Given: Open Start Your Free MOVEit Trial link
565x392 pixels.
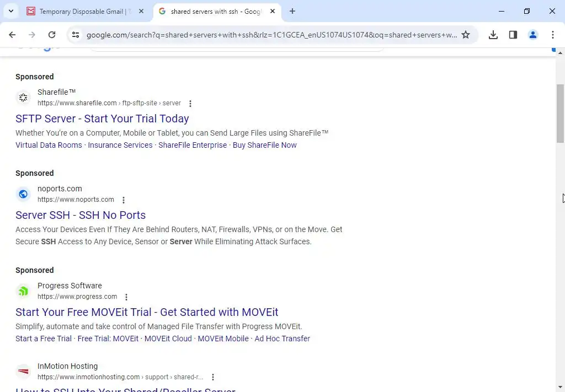Looking at the screenshot, I should click(x=147, y=312).
